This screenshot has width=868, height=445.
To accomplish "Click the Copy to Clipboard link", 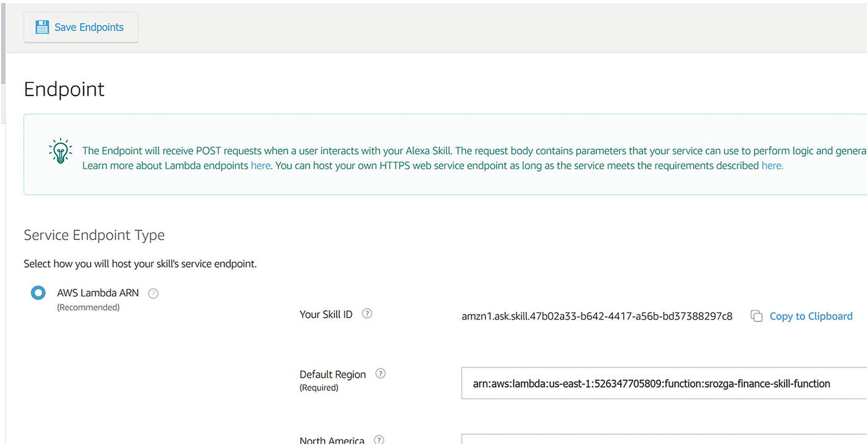I will coord(811,316).
